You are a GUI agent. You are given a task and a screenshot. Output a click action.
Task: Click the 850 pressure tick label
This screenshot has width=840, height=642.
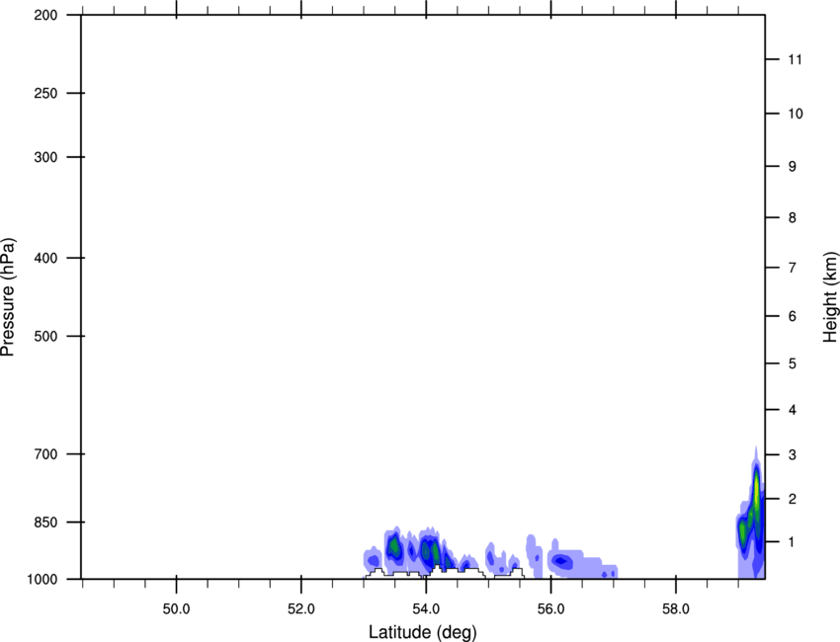(x=45, y=522)
